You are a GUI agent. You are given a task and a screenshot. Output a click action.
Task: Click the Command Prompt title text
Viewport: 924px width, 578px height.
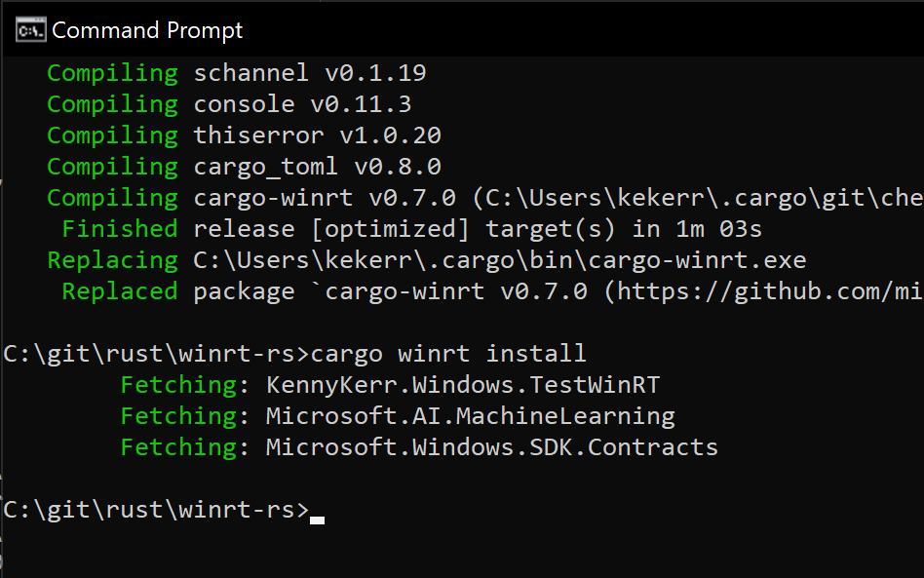tap(146, 29)
